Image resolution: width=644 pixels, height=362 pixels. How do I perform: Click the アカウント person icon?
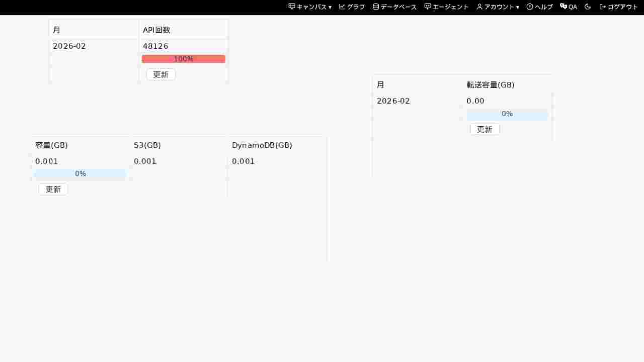coord(479,7)
